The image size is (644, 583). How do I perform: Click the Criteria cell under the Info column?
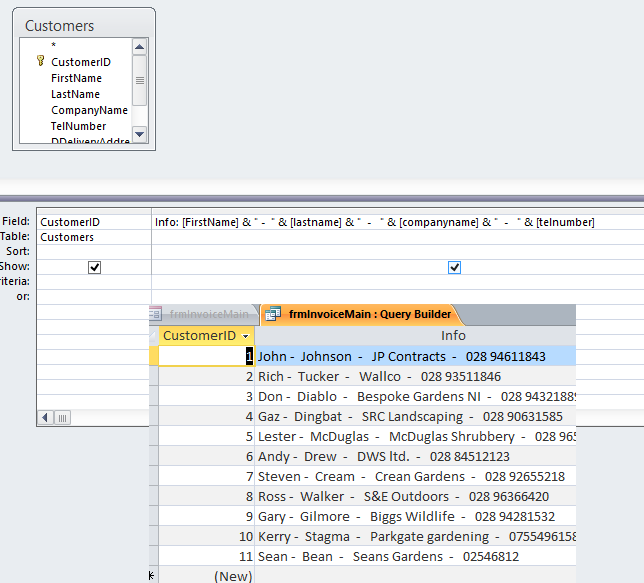tap(398, 282)
